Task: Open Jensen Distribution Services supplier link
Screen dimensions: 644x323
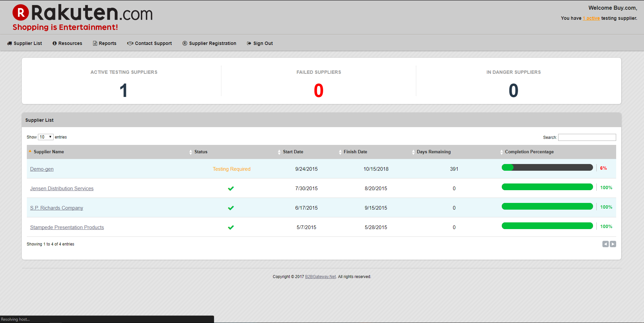Action: 62,189
